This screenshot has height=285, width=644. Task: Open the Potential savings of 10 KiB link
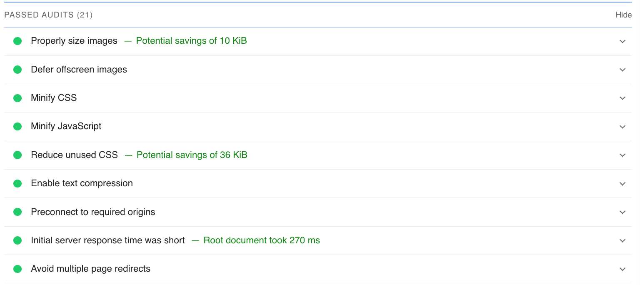(x=191, y=40)
